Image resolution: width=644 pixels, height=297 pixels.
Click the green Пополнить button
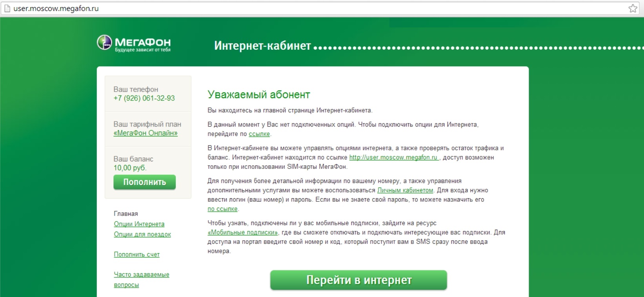[144, 182]
